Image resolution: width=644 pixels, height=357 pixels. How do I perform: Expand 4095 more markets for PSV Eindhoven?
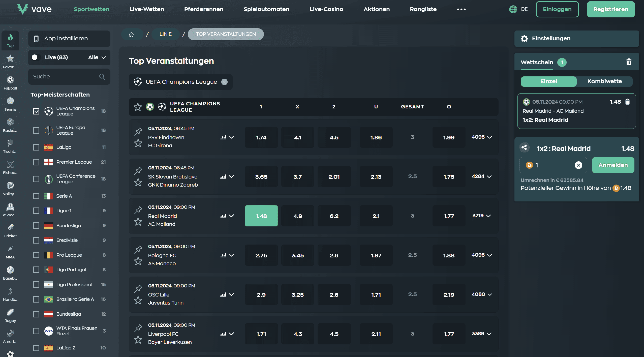click(x=482, y=137)
